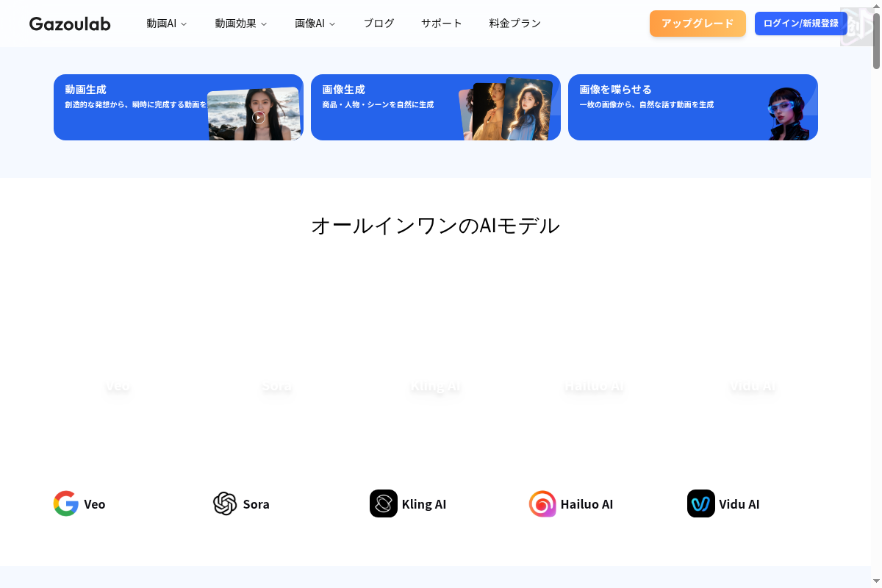Select the Google Veo model icon
The height and width of the screenshot is (588, 882).
[x=65, y=503]
